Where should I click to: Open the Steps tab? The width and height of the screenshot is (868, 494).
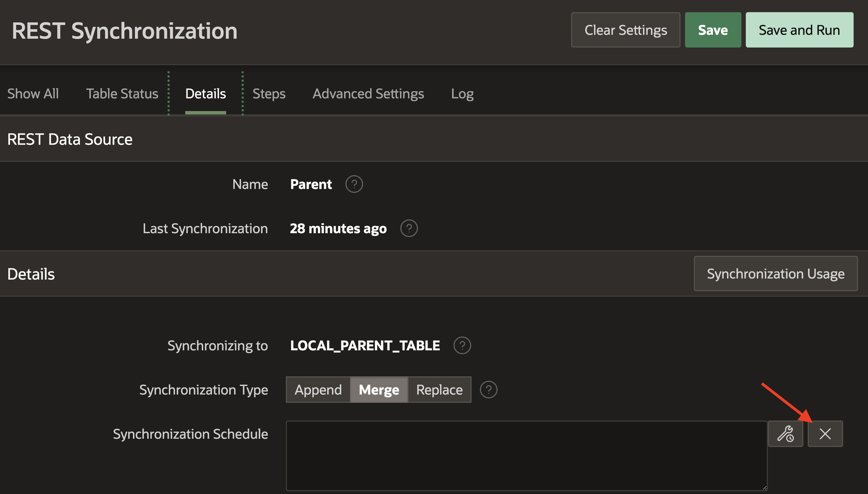coord(268,94)
